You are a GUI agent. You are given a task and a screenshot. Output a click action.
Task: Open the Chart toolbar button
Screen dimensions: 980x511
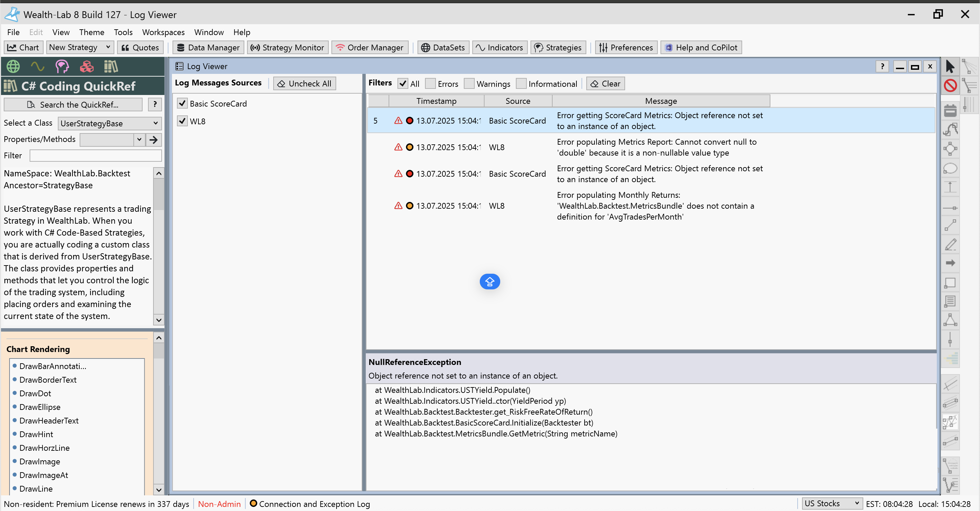pyautogui.click(x=23, y=47)
